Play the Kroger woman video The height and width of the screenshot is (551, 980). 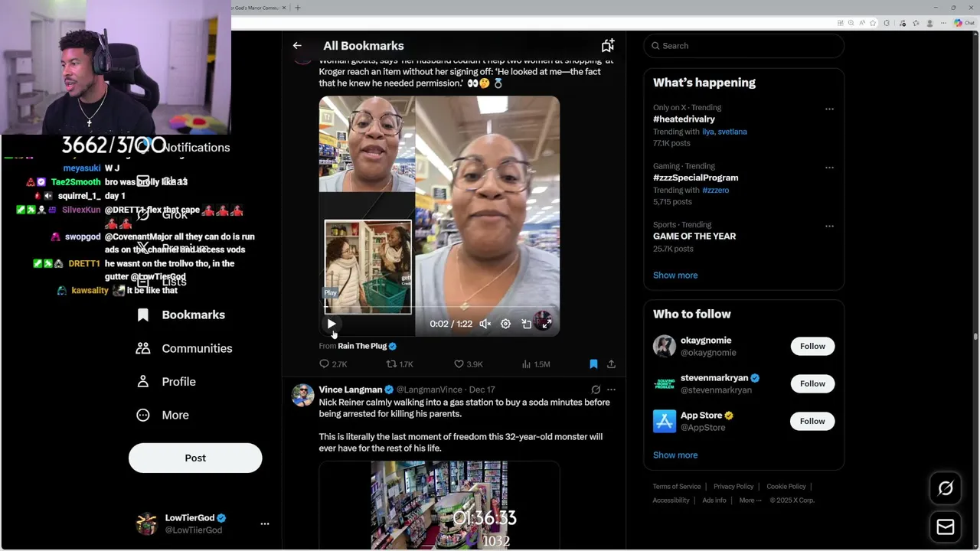tap(332, 324)
